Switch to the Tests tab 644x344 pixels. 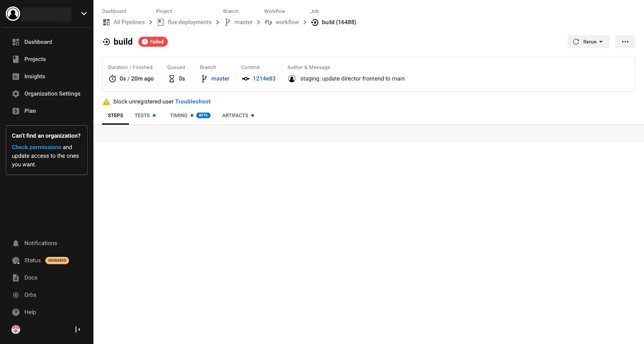point(142,115)
